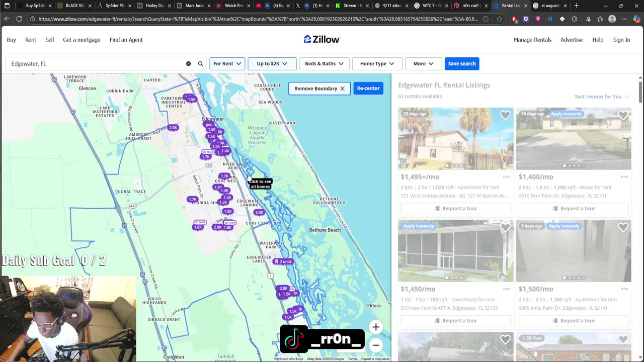Request a tour for 121 West Marion Avenue

click(x=455, y=209)
